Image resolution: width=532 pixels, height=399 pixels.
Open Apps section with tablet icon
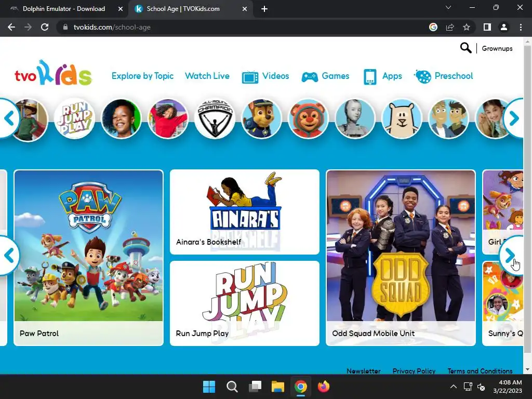pos(382,76)
